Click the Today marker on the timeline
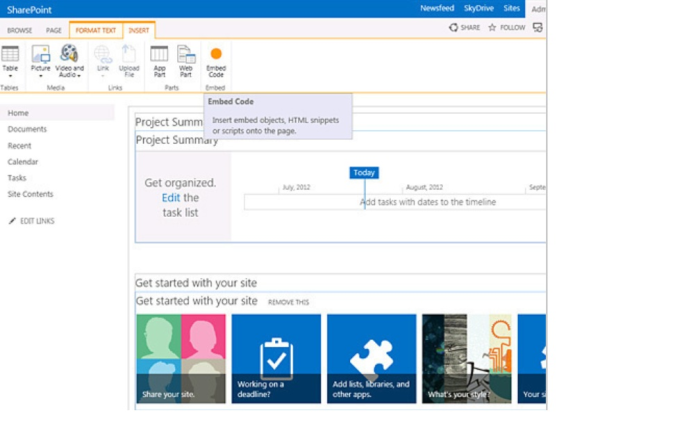Viewport: 700px width, 438px height. pyautogui.click(x=364, y=173)
